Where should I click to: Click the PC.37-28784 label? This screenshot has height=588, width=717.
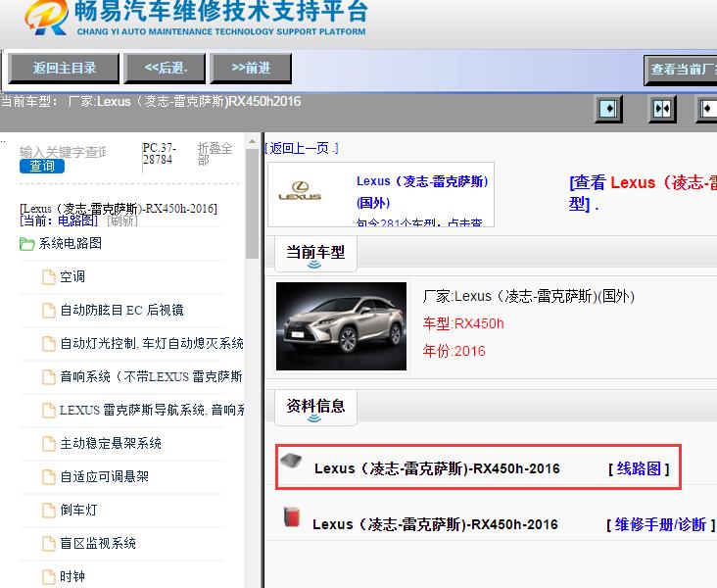[x=159, y=154]
